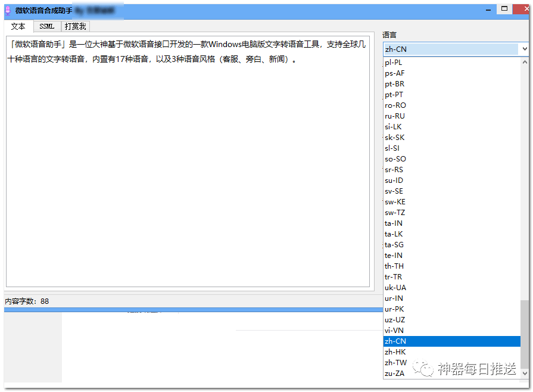Switch to the 文本 tab
Image resolution: width=533 pixels, height=392 pixels.
[18, 26]
